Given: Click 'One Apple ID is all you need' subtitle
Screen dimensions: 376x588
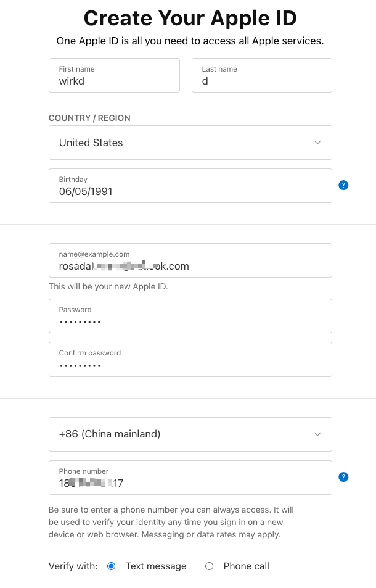Looking at the screenshot, I should point(190,41).
